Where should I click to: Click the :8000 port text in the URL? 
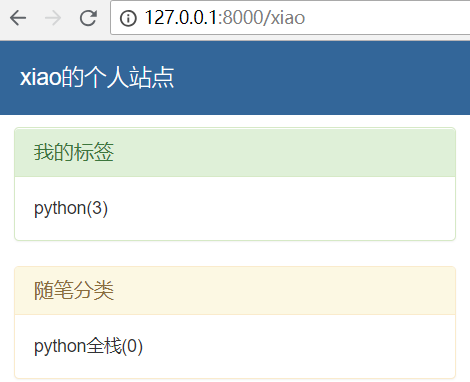click(240, 17)
